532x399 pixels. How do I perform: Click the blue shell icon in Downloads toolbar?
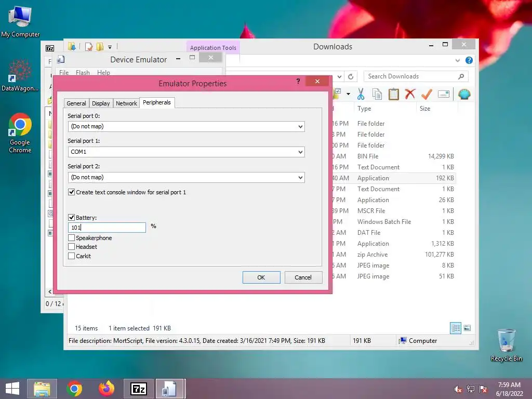point(464,94)
